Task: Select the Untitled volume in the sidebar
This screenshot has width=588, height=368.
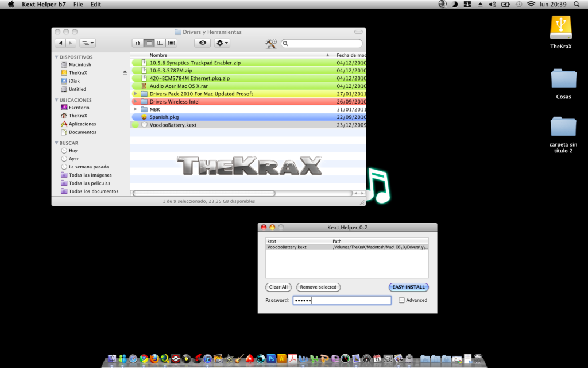Action: pyautogui.click(x=78, y=89)
